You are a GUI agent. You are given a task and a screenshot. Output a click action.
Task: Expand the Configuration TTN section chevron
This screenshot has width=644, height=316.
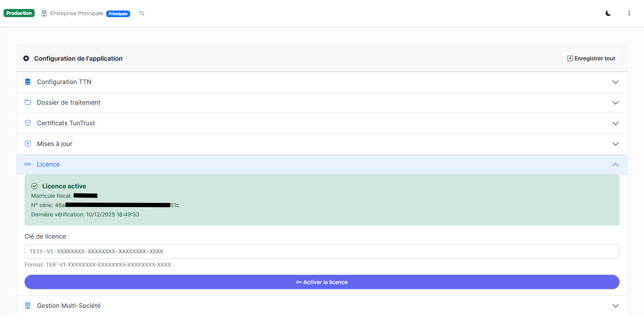pos(615,82)
